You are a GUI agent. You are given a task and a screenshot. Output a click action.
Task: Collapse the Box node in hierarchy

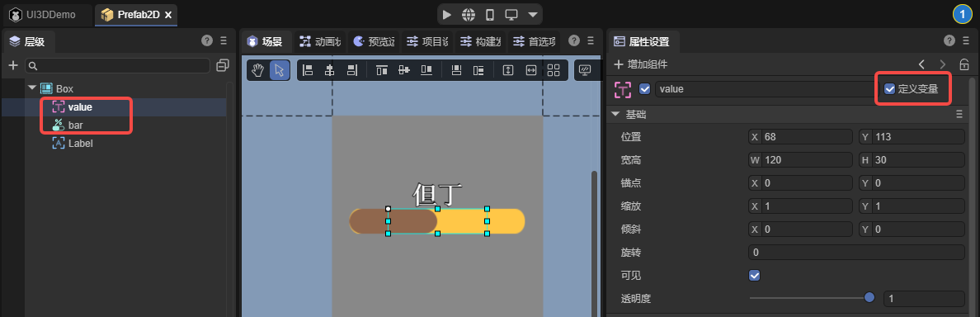[32, 89]
